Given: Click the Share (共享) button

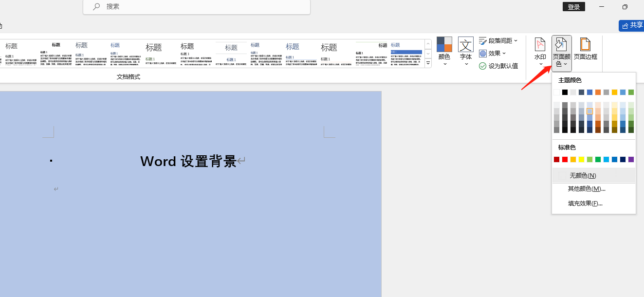Looking at the screenshot, I should click(631, 25).
